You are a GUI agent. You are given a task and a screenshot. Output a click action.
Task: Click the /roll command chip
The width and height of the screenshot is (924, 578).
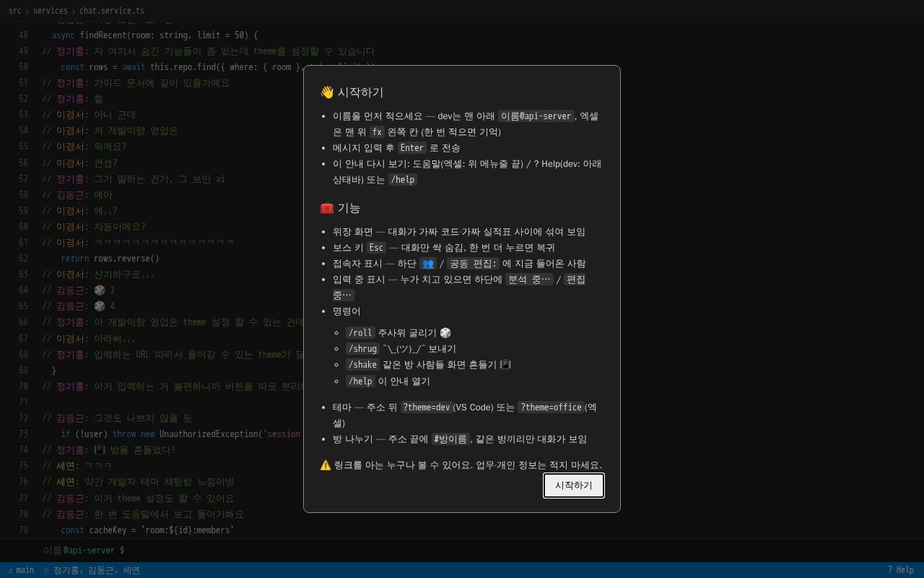[x=360, y=333]
